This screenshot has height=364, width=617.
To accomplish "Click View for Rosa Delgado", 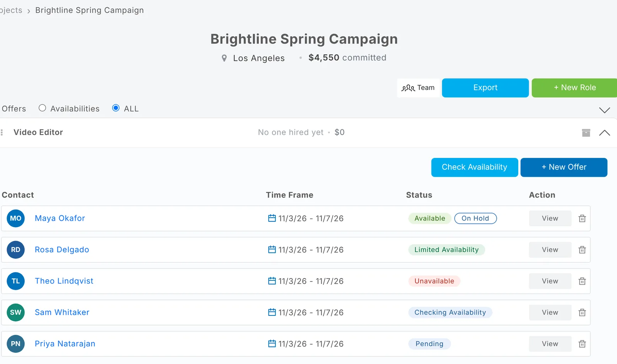I will click(550, 250).
